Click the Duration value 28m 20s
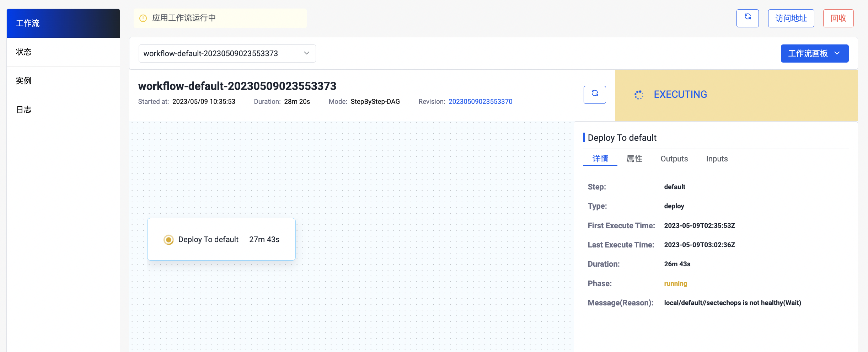The width and height of the screenshot is (868, 352). (297, 102)
